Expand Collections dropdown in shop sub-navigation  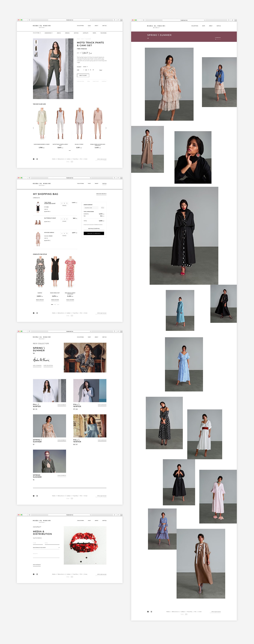coord(37,33)
